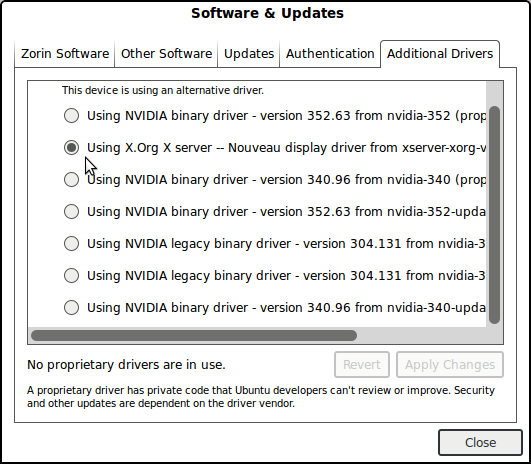Select the Additional Drivers tab

[x=440, y=54]
